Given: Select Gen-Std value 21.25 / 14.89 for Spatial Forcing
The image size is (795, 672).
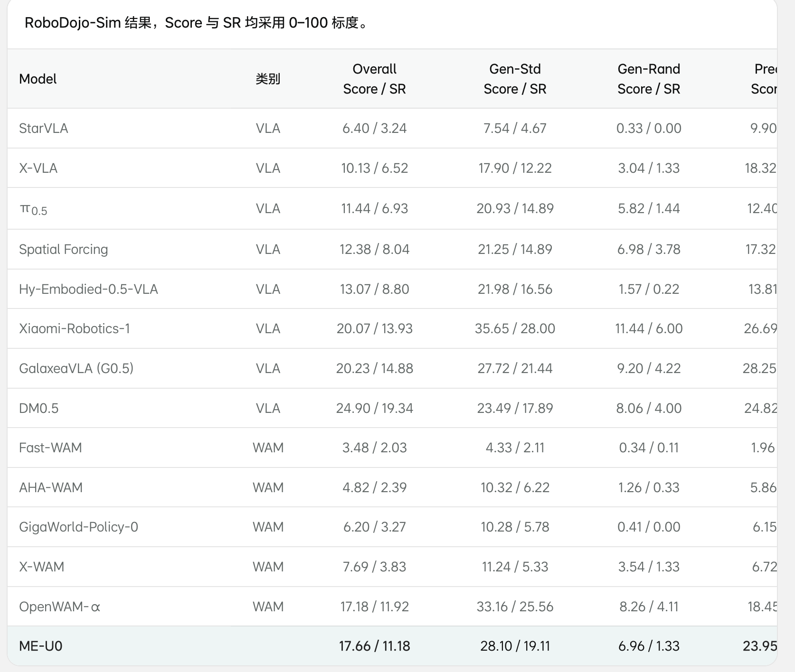Looking at the screenshot, I should coord(515,250).
